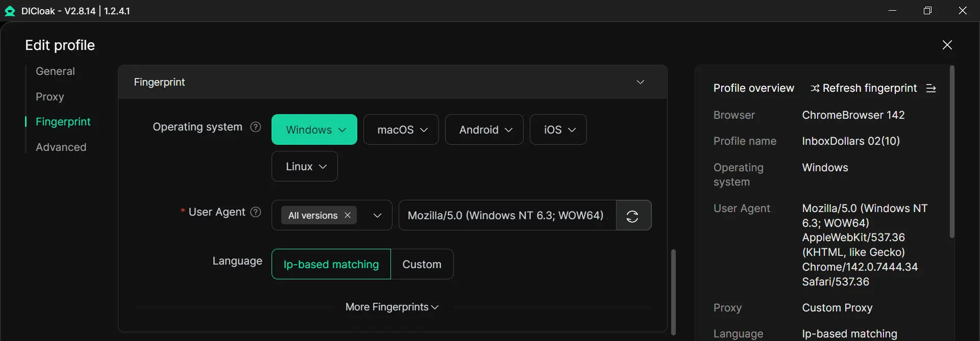Click the Refresh fingerprint shuffle icon

tap(815, 89)
